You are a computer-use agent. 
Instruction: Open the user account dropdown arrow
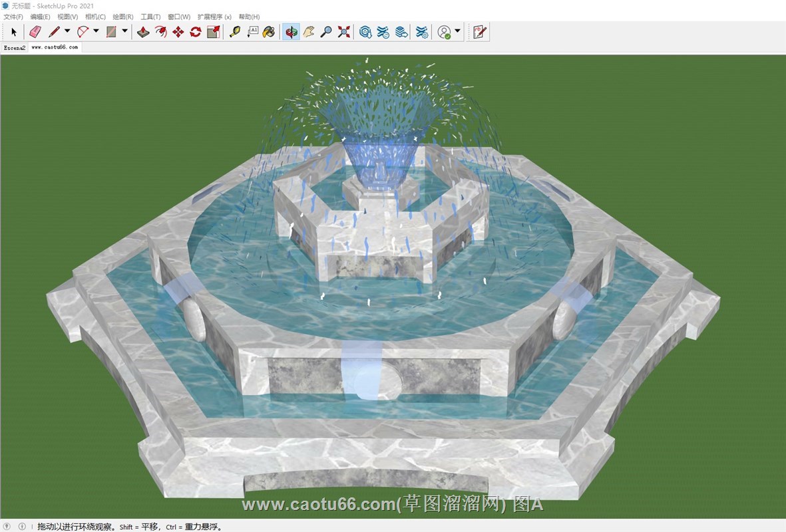[457, 31]
